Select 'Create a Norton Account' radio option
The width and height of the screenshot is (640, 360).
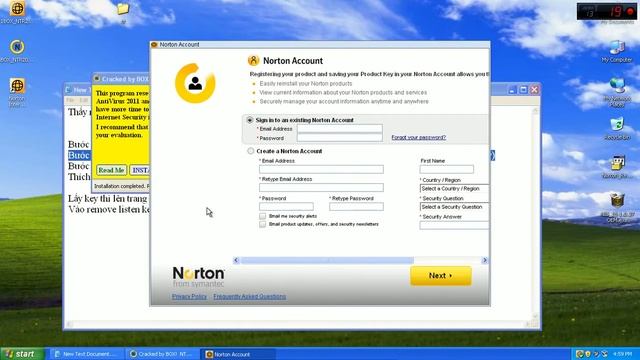point(251,151)
